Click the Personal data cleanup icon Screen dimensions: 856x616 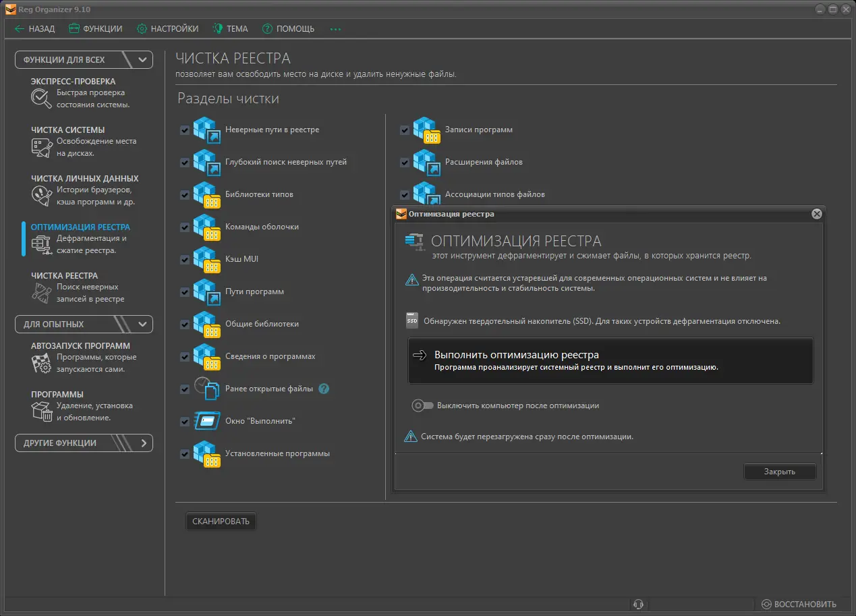[x=41, y=196]
